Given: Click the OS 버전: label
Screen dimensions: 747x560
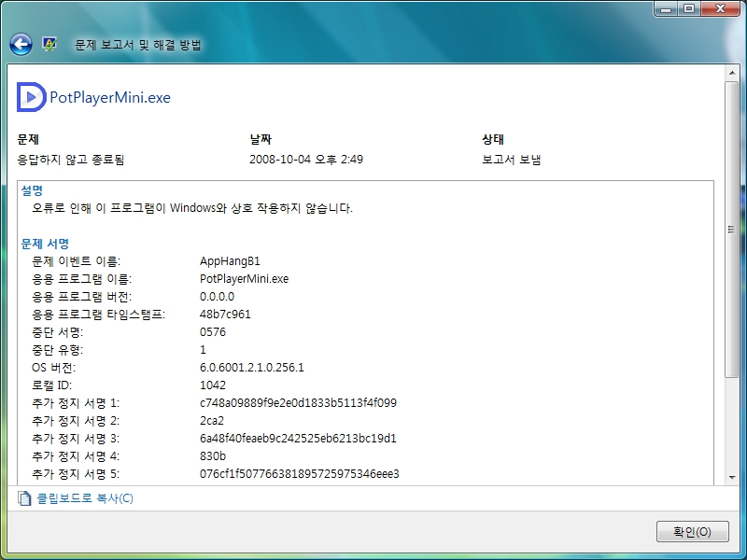Looking at the screenshot, I should tap(54, 367).
